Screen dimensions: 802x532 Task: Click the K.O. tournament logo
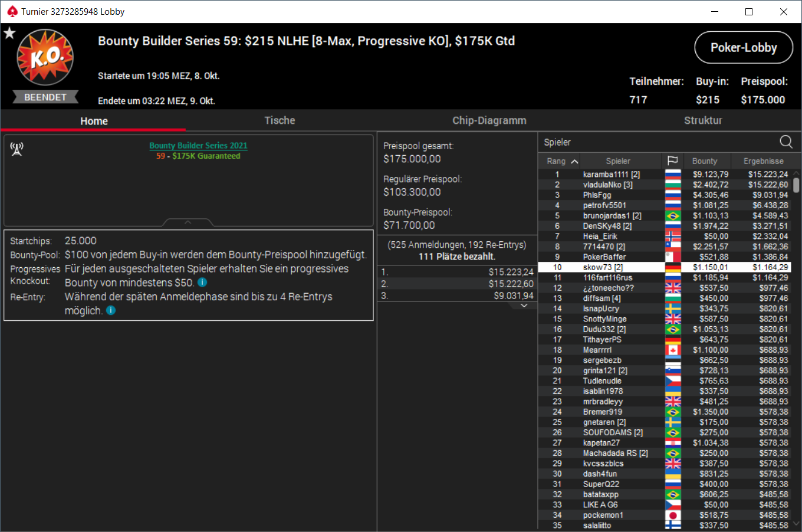click(45, 57)
